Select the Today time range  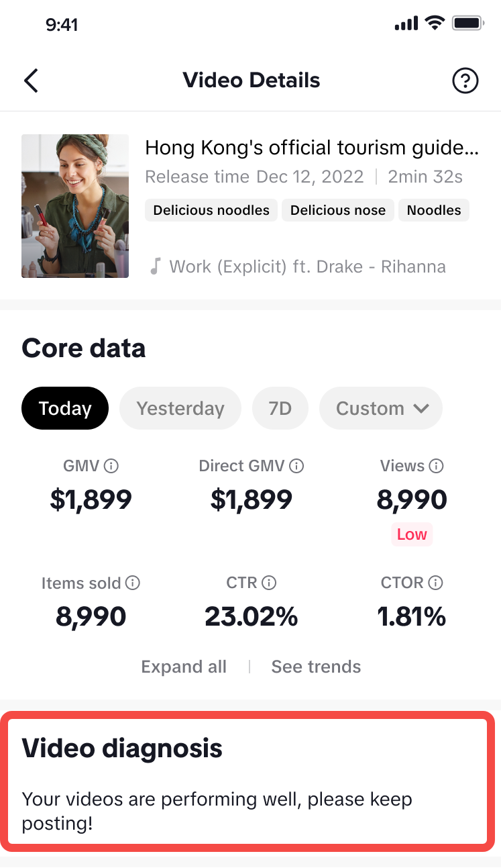click(x=65, y=408)
